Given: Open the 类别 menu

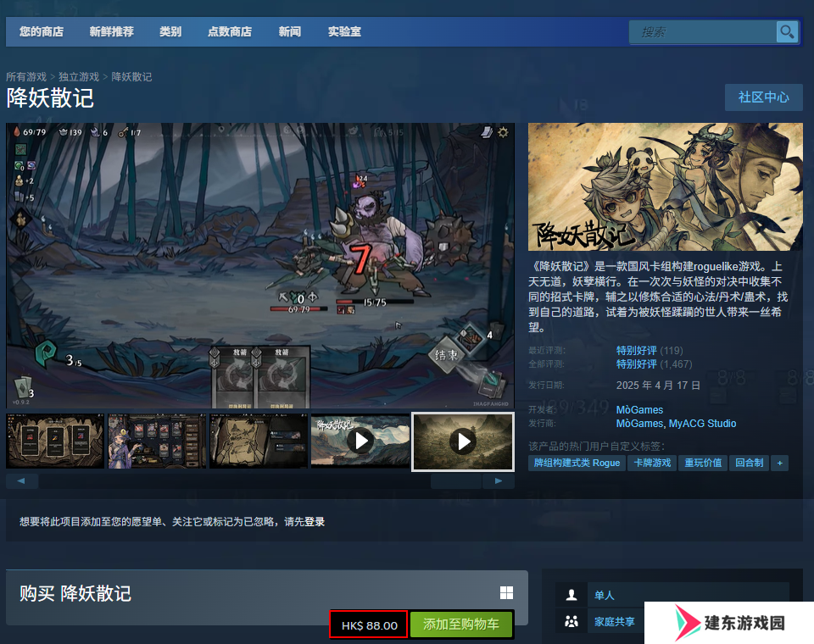Looking at the screenshot, I should tap(170, 31).
